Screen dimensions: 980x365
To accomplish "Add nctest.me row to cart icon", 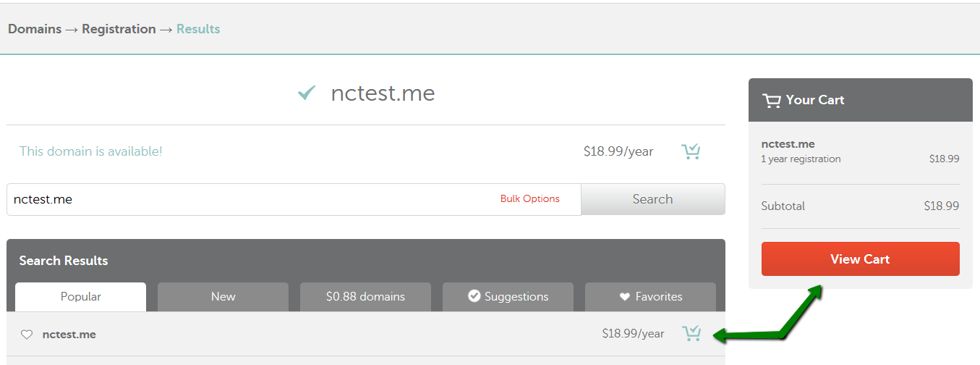I will click(691, 333).
